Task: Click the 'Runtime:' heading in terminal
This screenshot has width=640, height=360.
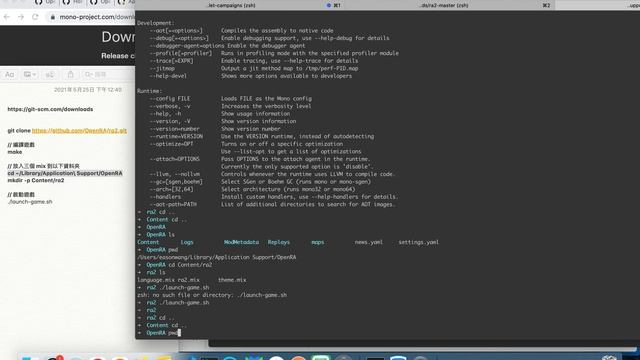Action: point(149,91)
